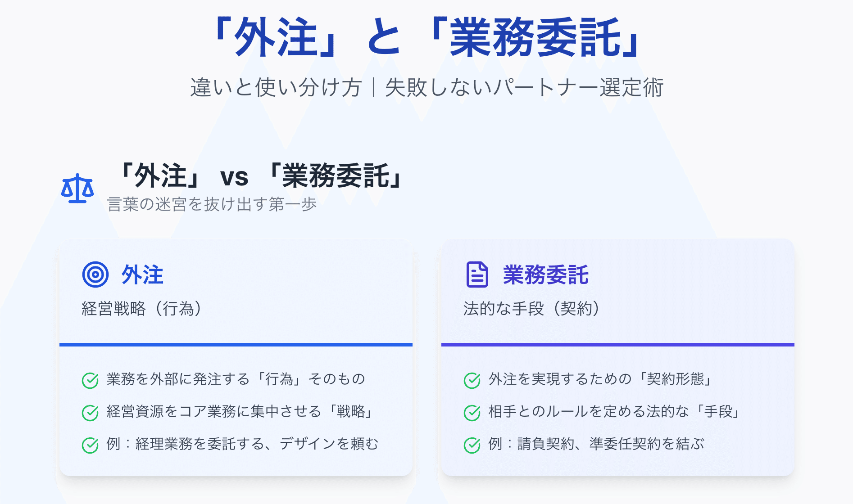Select the purple 業務委託 card heading
The height and width of the screenshot is (504, 853).
[x=545, y=274]
